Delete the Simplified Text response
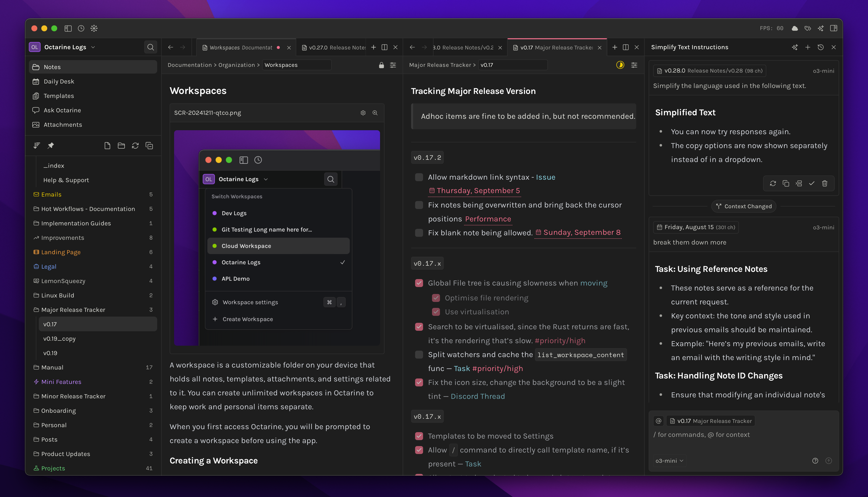The width and height of the screenshot is (868, 497). click(x=825, y=184)
